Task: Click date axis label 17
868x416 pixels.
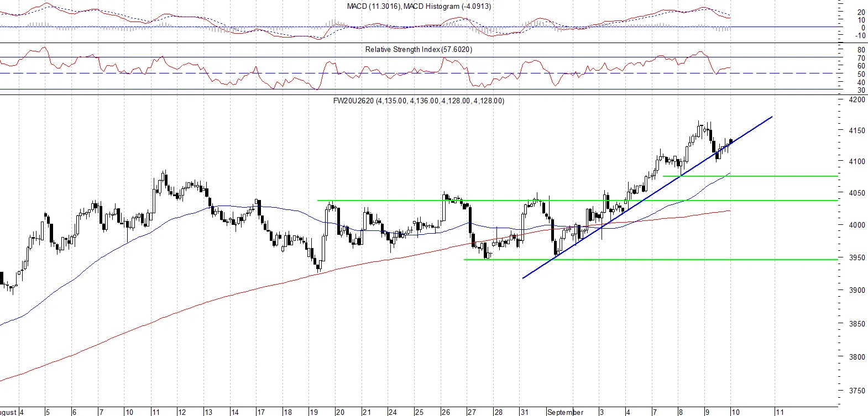Action: tap(261, 412)
